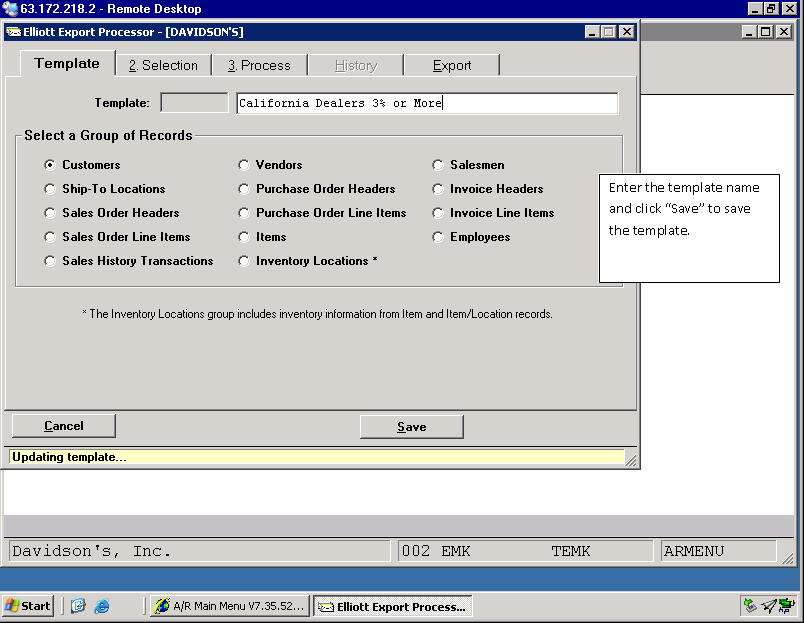Click the Save button
The height and width of the screenshot is (623, 804).
pyautogui.click(x=412, y=427)
